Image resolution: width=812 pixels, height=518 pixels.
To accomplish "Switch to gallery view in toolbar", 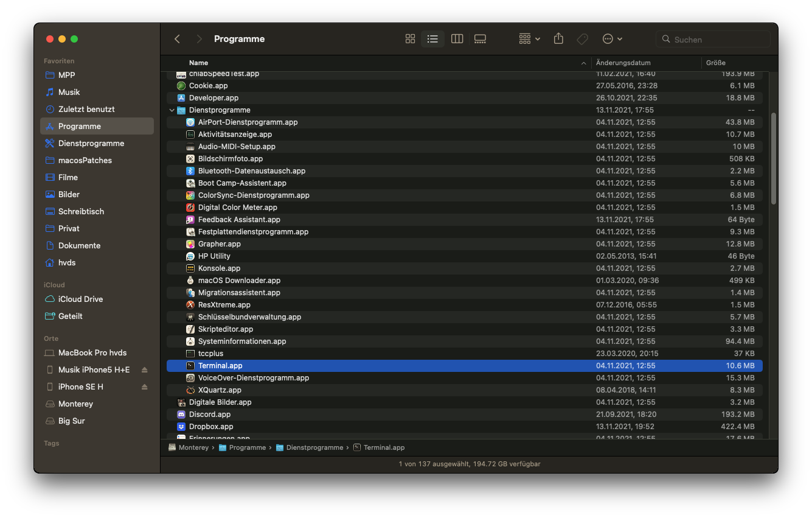I will click(480, 39).
